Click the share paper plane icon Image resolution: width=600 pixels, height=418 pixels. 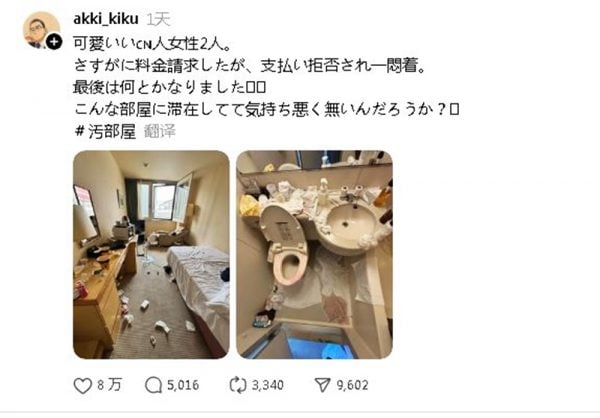(x=322, y=385)
